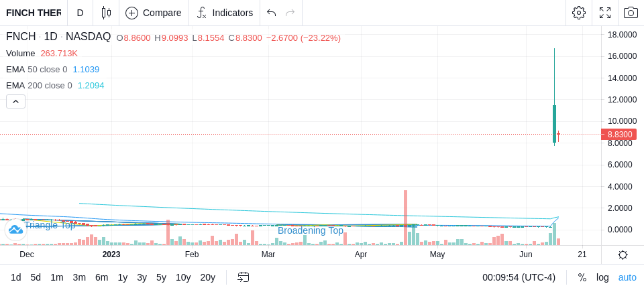644x290 pixels.
Task: Click the FINCH THER symbol search field
Action: [x=34, y=13]
